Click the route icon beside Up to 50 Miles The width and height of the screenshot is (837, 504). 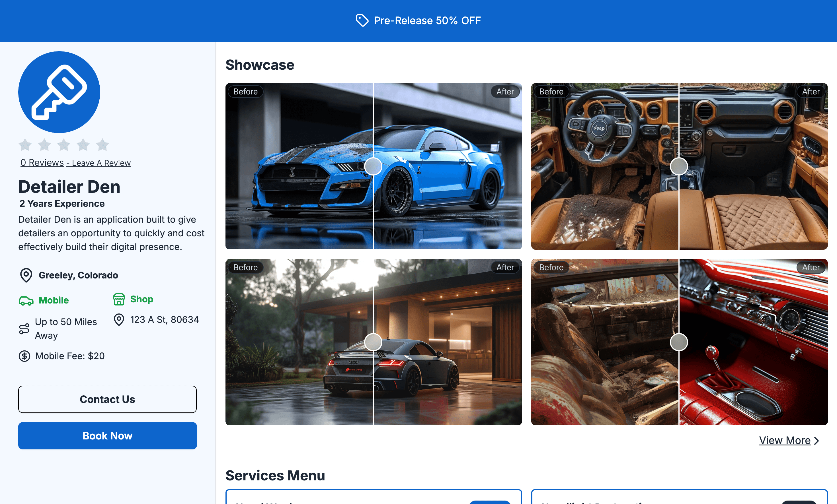tap(24, 329)
